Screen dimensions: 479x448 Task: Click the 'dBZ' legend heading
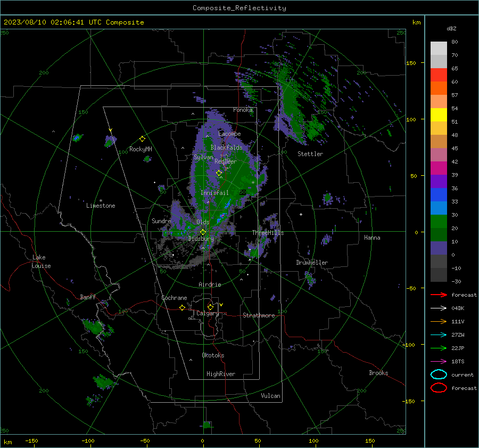click(451, 29)
